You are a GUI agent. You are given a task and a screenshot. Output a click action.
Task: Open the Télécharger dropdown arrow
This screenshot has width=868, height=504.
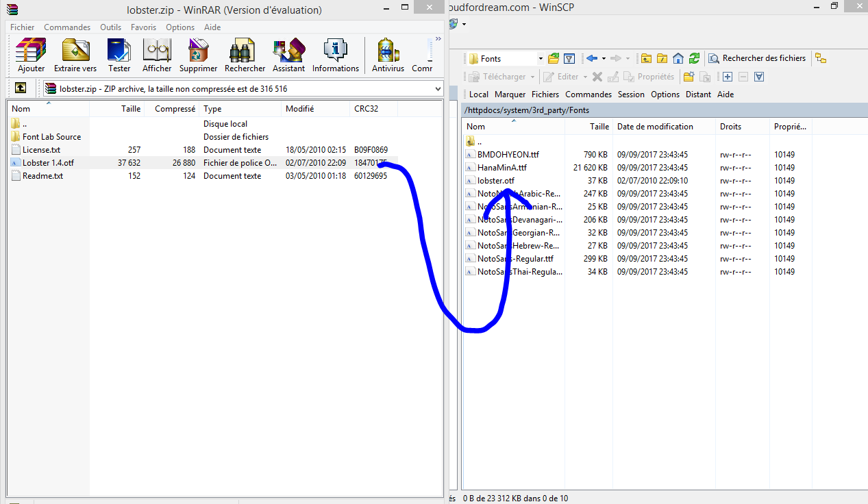click(532, 77)
